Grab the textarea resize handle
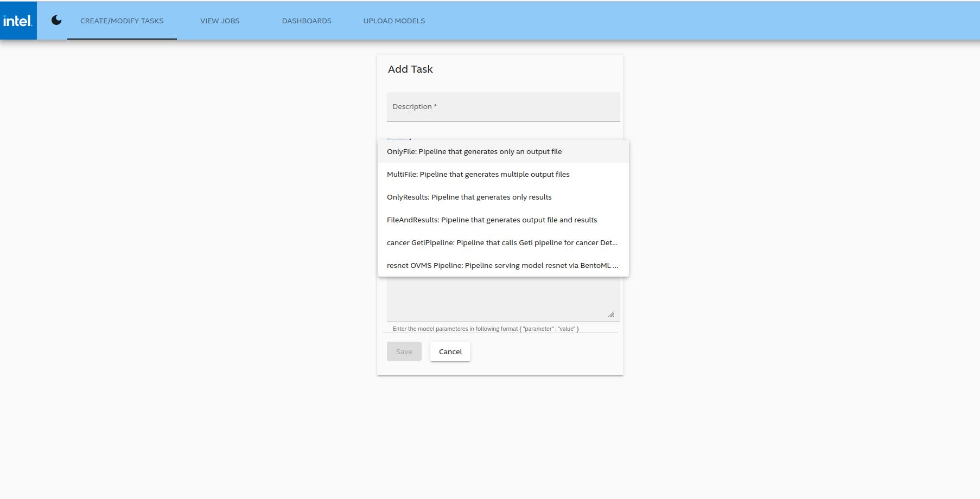Image resolution: width=980 pixels, height=499 pixels. tap(611, 314)
